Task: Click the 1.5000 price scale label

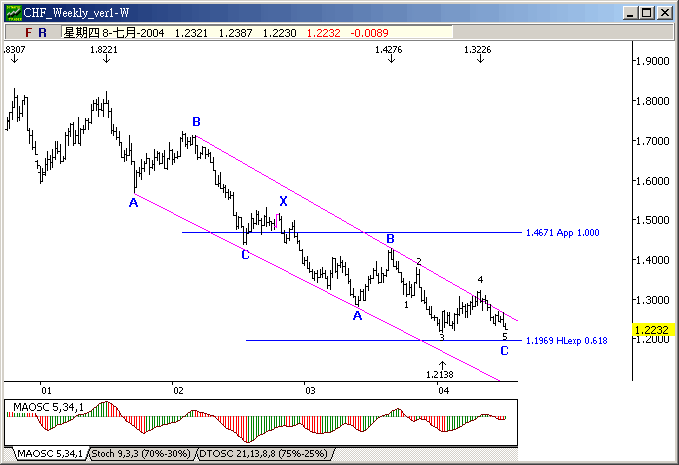Action: click(652, 220)
